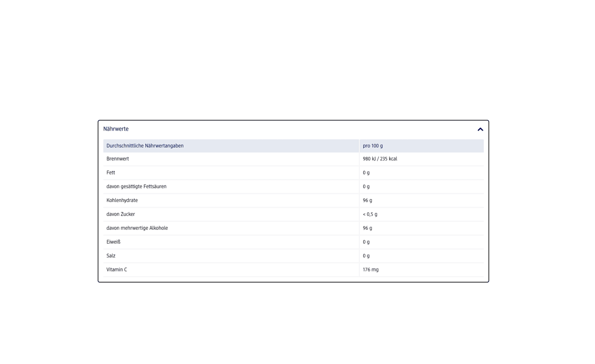Click the Nährwerte section heading
This screenshot has width=595, height=364.
point(116,129)
